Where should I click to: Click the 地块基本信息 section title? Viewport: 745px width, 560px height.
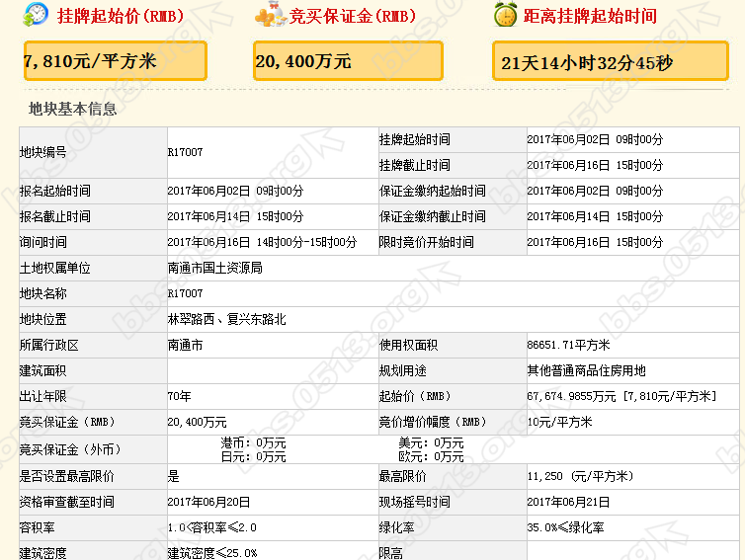pyautogui.click(x=73, y=109)
